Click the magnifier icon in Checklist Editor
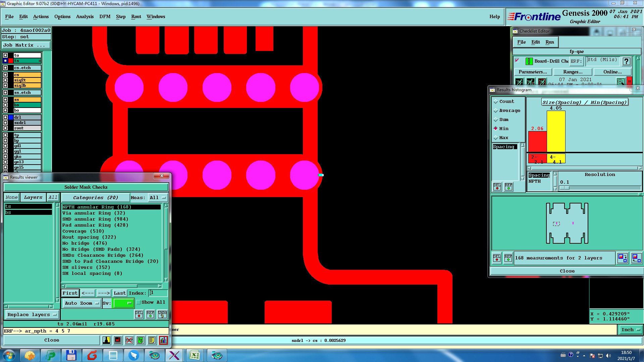Viewport: 644px width, 362px height. [621, 81]
